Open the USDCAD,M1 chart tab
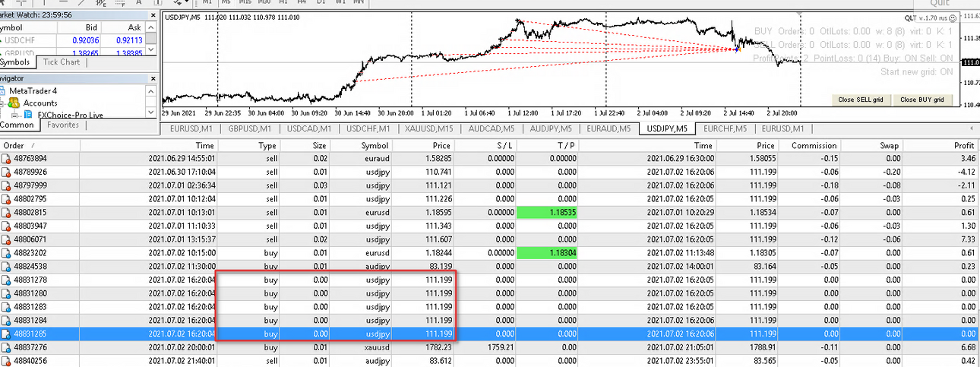 pos(308,128)
